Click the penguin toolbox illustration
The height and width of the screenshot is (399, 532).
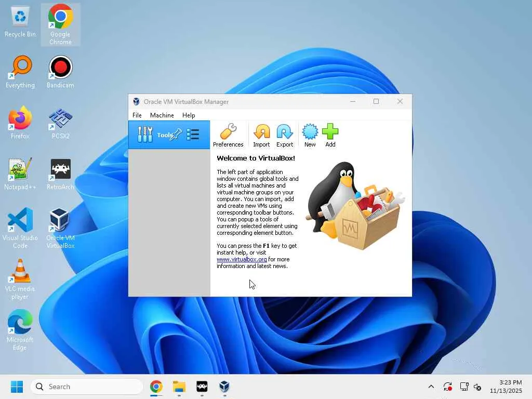[x=355, y=206]
